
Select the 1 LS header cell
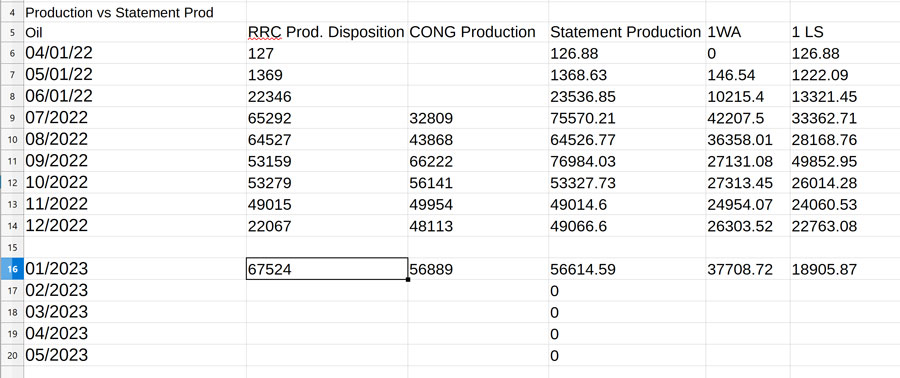pos(845,32)
